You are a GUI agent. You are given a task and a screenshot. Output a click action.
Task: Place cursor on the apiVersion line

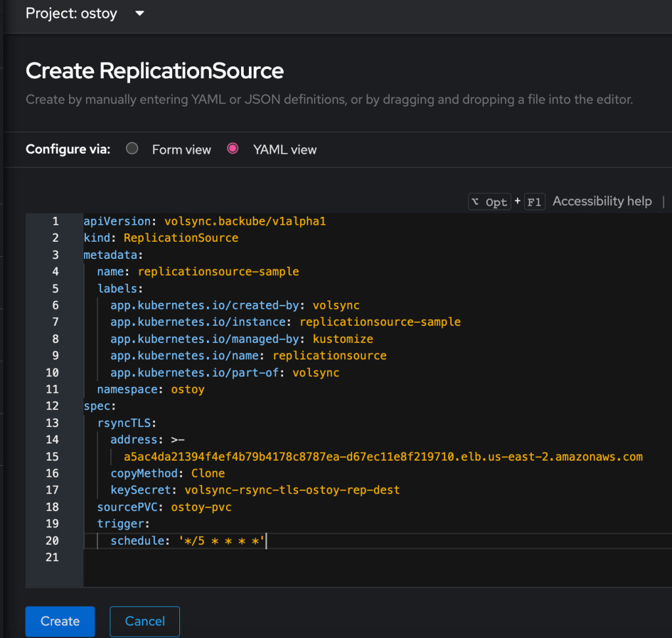pos(204,221)
